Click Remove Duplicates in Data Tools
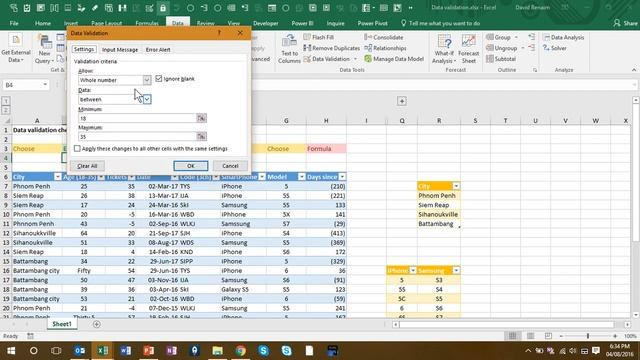640x360 pixels. [x=331, y=48]
